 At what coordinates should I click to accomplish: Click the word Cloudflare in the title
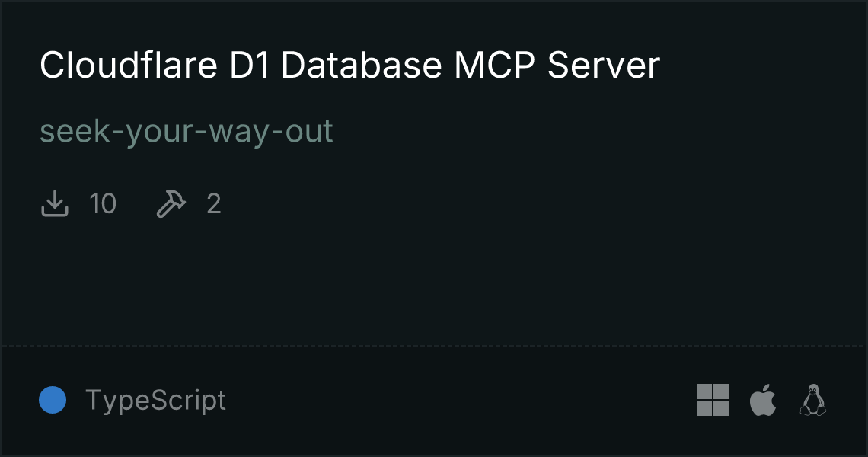pyautogui.click(x=129, y=66)
